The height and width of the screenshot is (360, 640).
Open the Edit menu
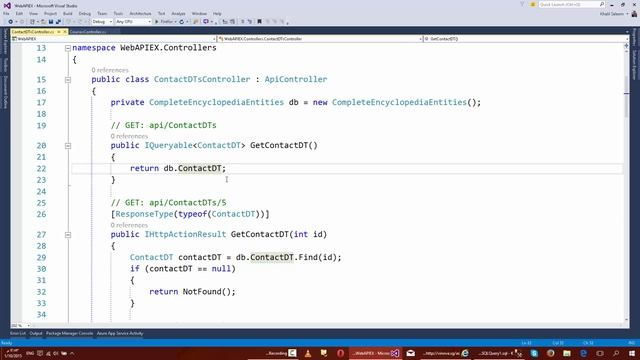19,13
